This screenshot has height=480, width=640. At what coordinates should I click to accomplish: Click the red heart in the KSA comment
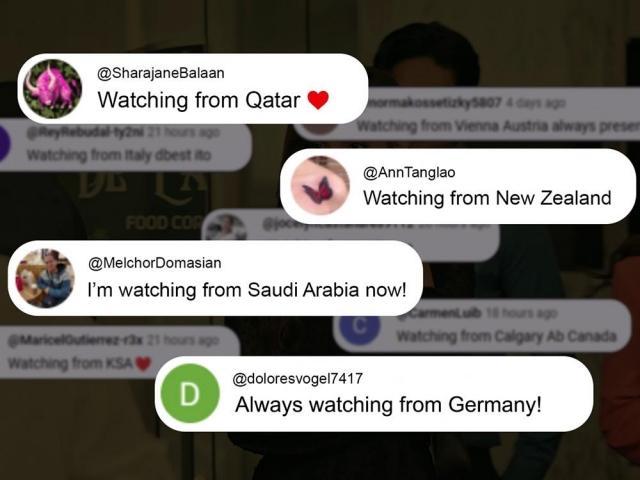[143, 363]
